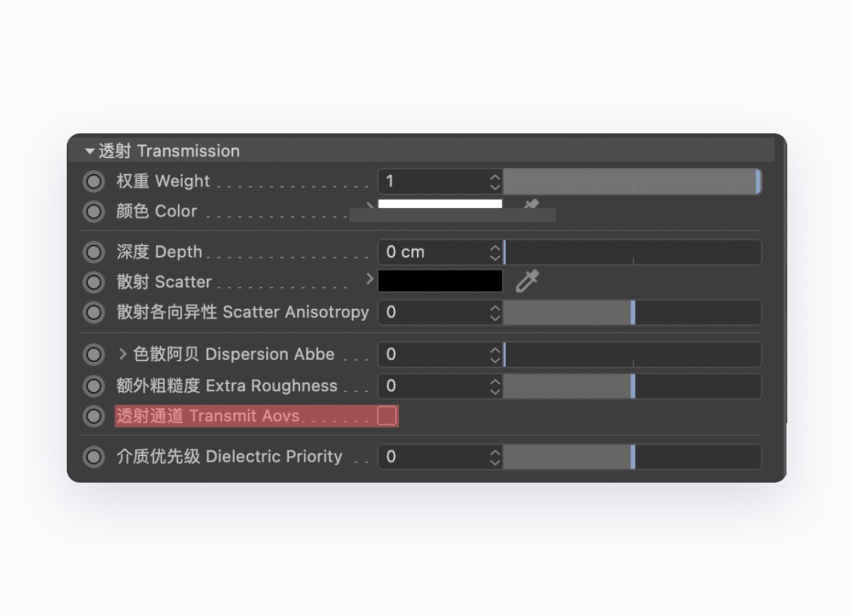Click the Weight value stepper arrows
The width and height of the screenshot is (854, 616).
(x=495, y=181)
